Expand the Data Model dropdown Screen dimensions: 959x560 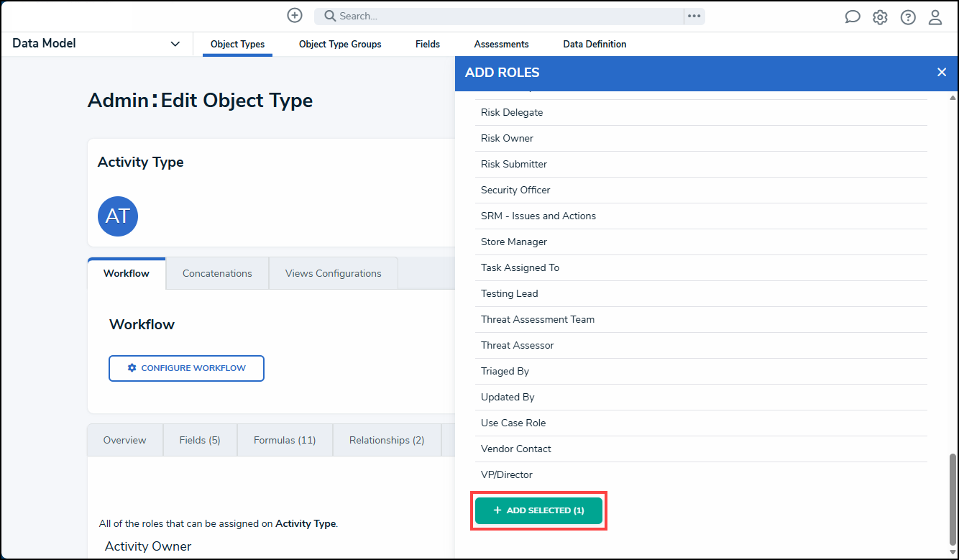pyautogui.click(x=175, y=44)
